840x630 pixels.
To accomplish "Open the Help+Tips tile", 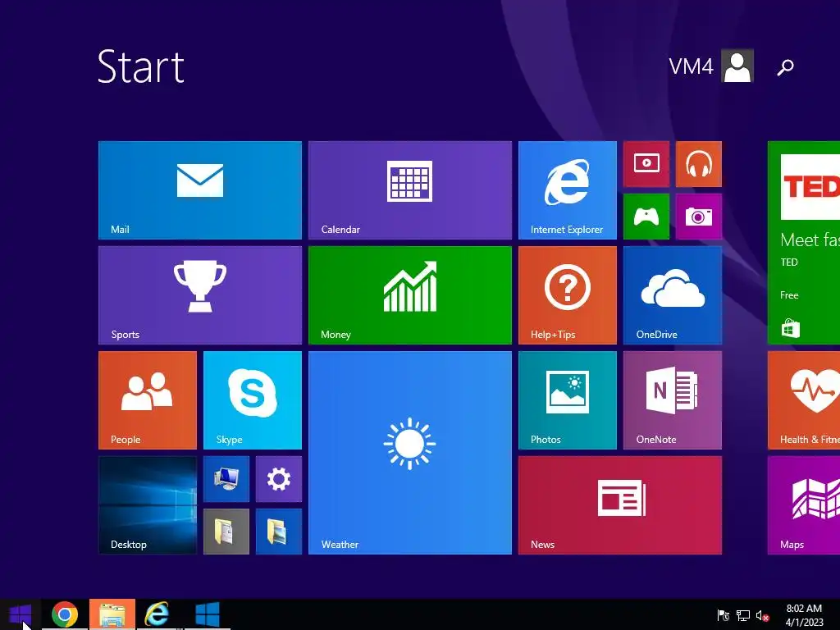I will [x=568, y=295].
